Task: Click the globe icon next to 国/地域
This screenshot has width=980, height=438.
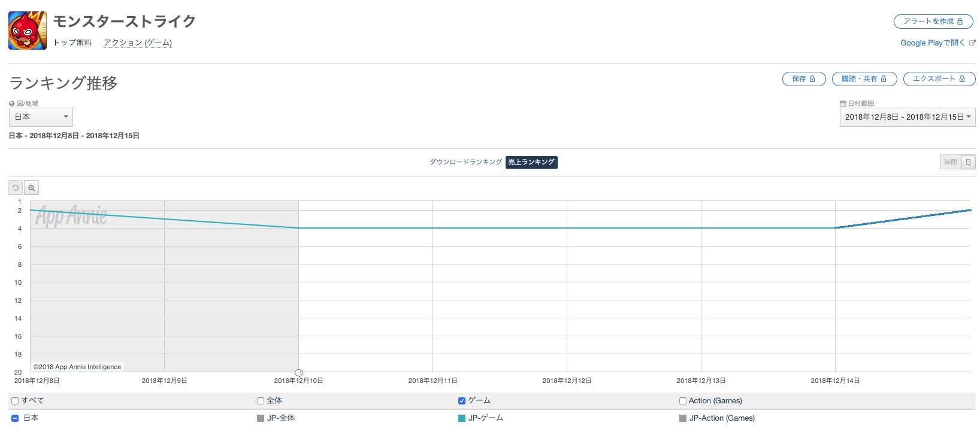Action: 12,104
